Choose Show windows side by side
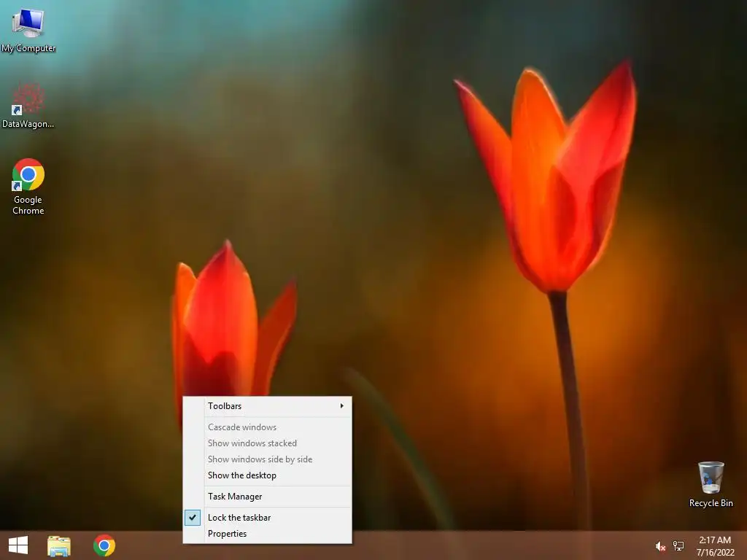The image size is (747, 560). coord(267,459)
